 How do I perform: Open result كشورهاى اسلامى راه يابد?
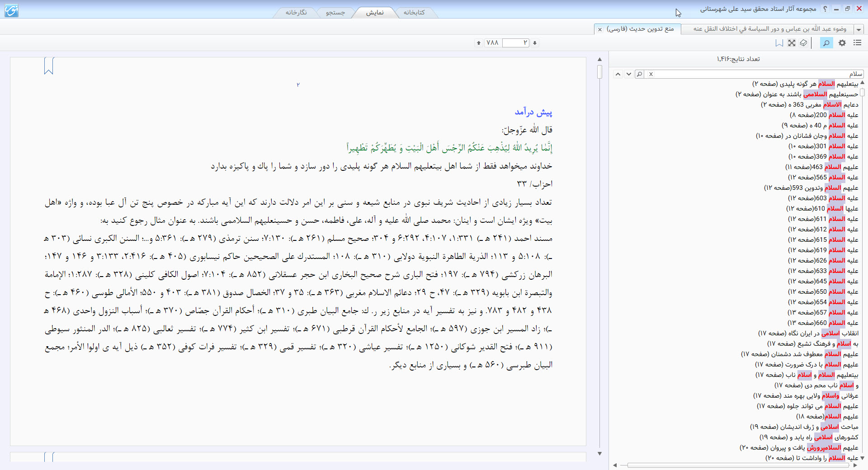[x=809, y=437]
